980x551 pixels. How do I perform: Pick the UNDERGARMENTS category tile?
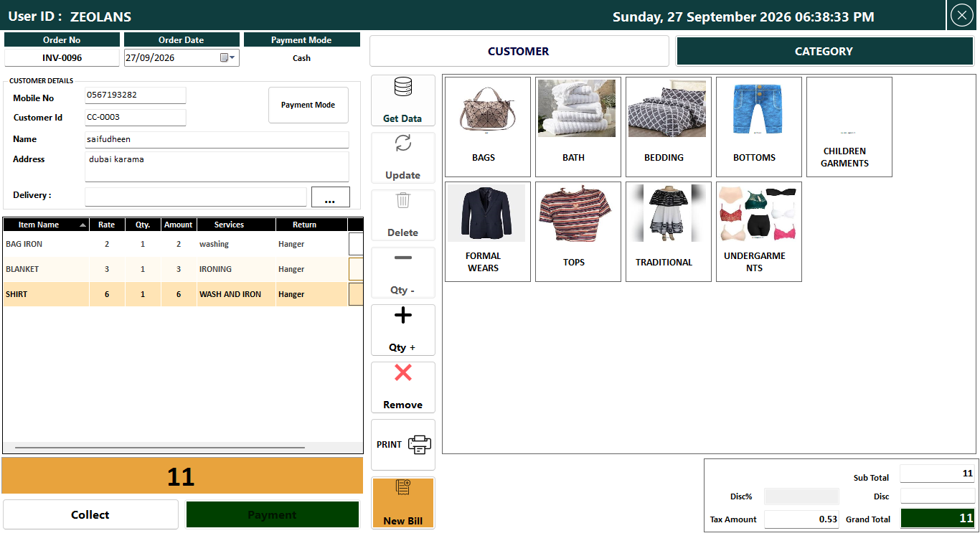point(759,232)
